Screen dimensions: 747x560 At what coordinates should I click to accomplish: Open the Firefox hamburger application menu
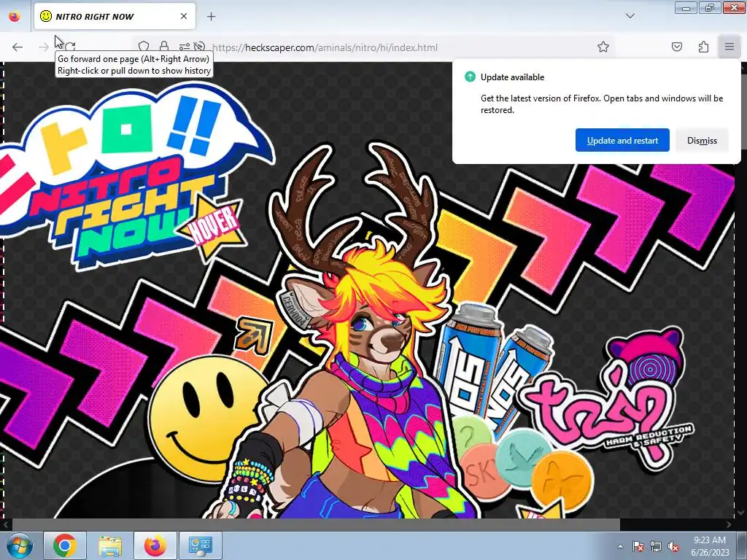pos(729,47)
